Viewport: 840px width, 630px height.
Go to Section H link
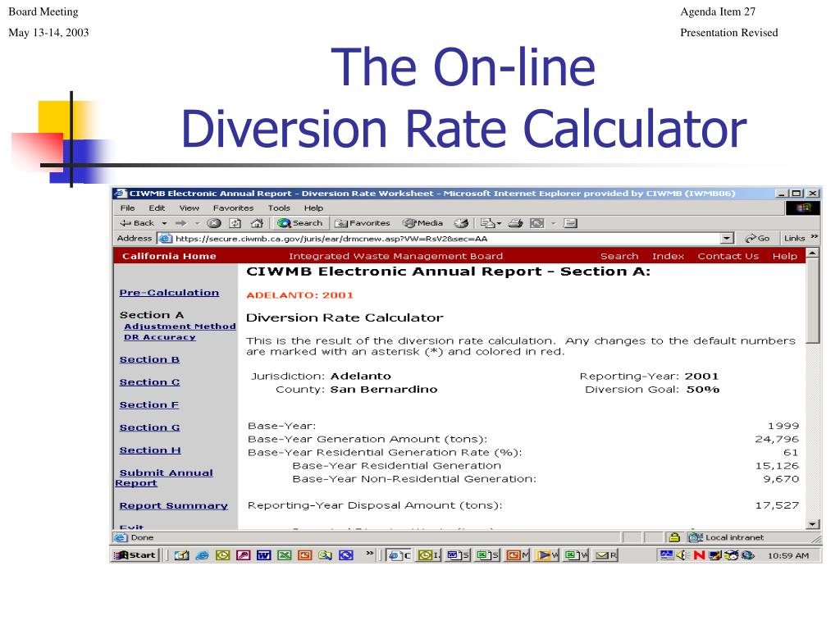coord(150,450)
